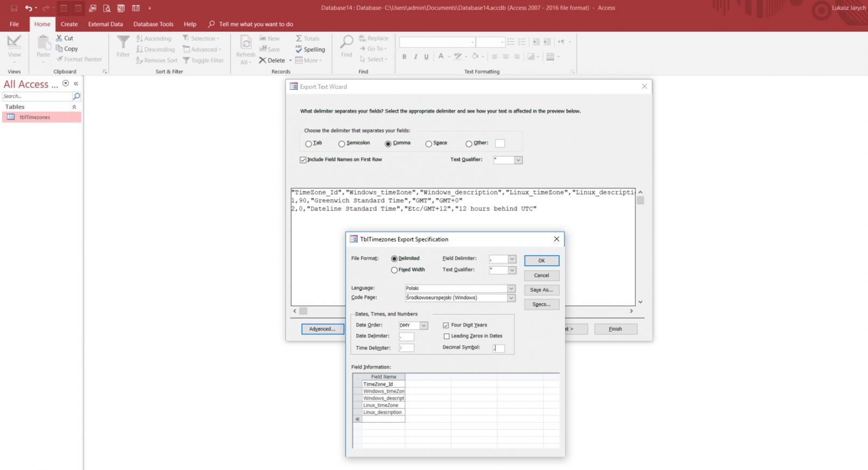Click the Decimal Symbol input field
This screenshot has width=868, height=470.
(x=499, y=348)
